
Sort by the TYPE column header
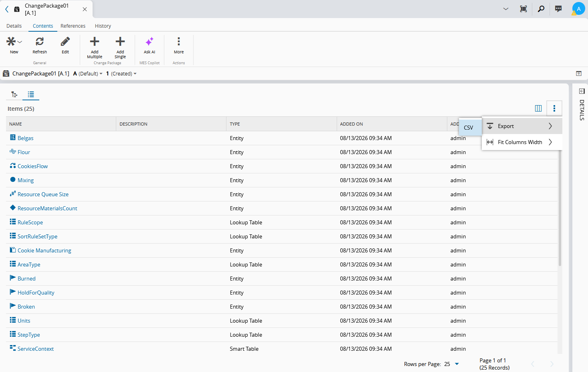[x=281, y=124]
